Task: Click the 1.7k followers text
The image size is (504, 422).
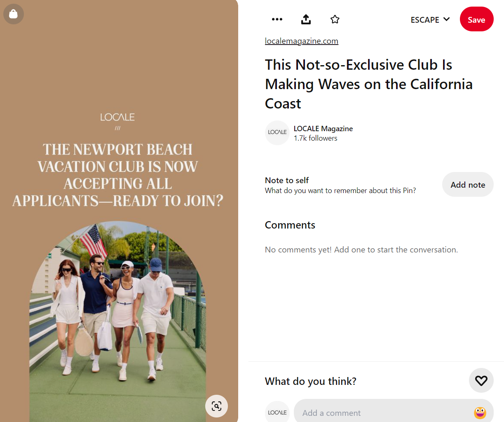Action: (x=316, y=138)
